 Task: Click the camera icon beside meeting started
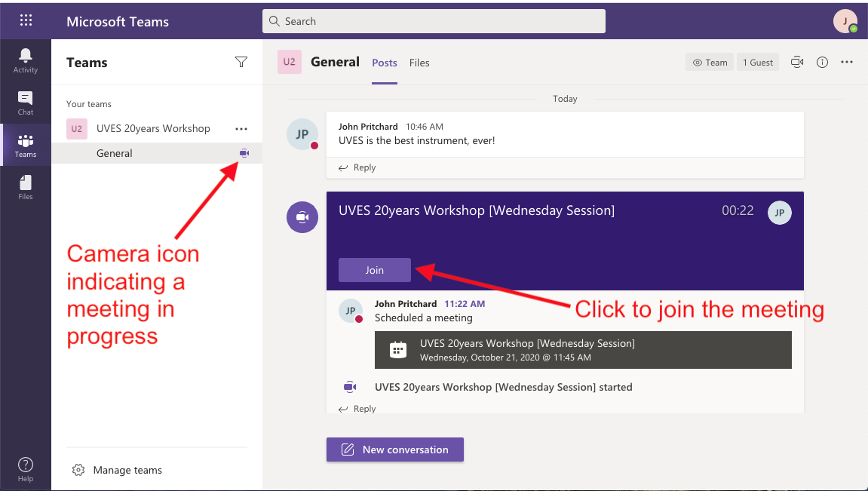[350, 387]
